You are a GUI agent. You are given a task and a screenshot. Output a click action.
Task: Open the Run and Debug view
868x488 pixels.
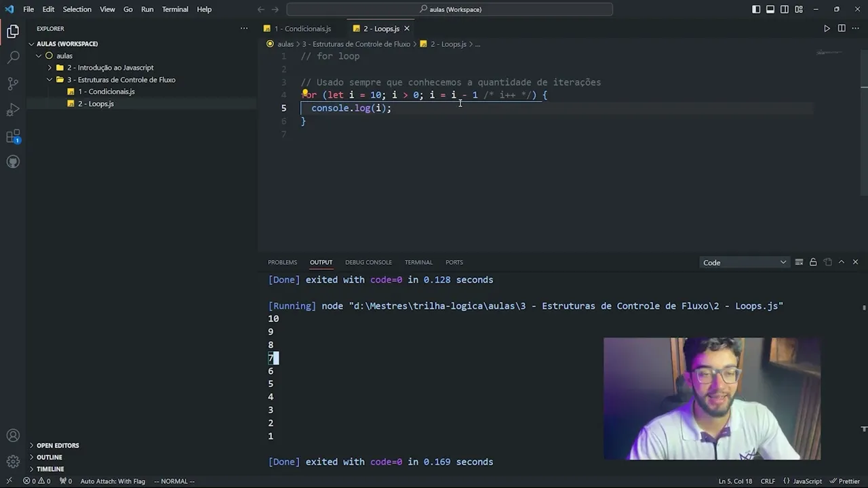pos(13,110)
